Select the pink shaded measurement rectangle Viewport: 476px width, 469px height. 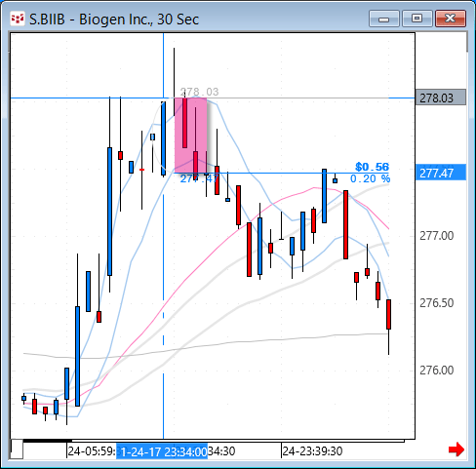click(x=191, y=136)
